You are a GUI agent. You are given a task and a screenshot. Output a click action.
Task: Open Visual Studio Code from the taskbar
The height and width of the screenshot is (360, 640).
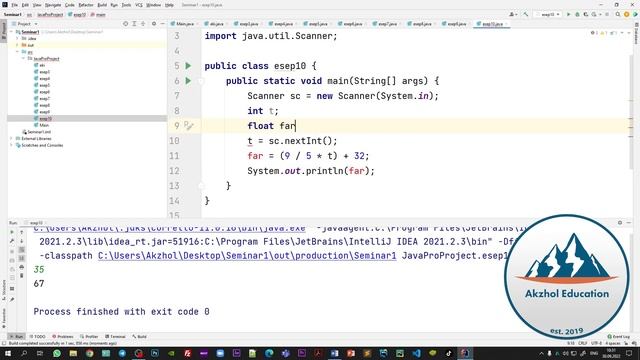416,353
